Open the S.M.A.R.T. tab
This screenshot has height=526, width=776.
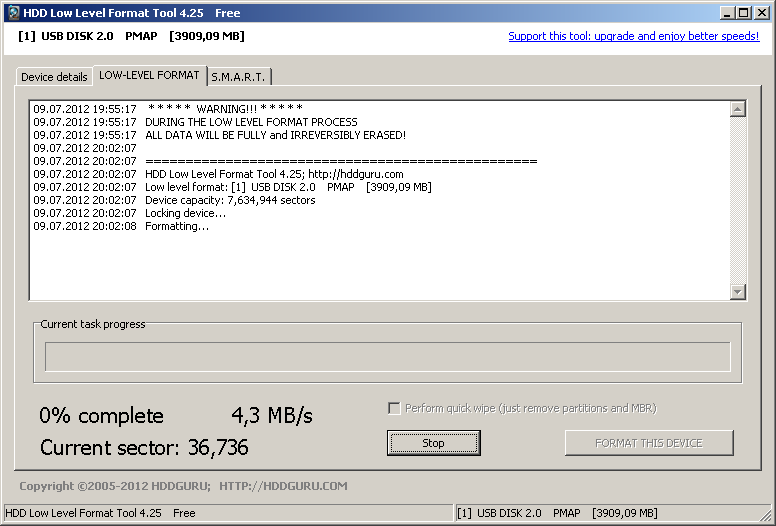point(238,77)
